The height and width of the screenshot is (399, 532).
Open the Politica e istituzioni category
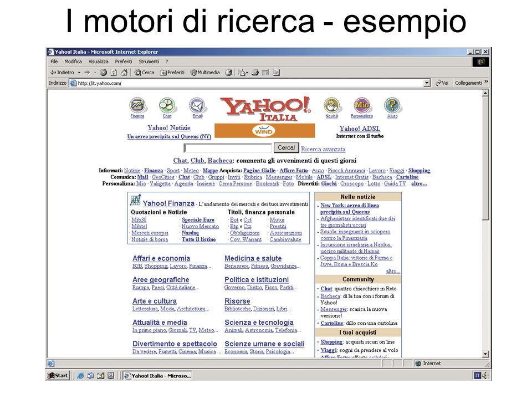click(x=257, y=279)
